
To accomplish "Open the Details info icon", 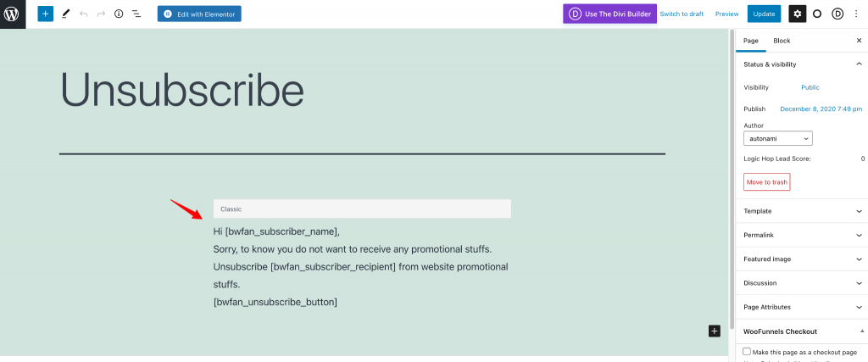I will pyautogui.click(x=119, y=14).
